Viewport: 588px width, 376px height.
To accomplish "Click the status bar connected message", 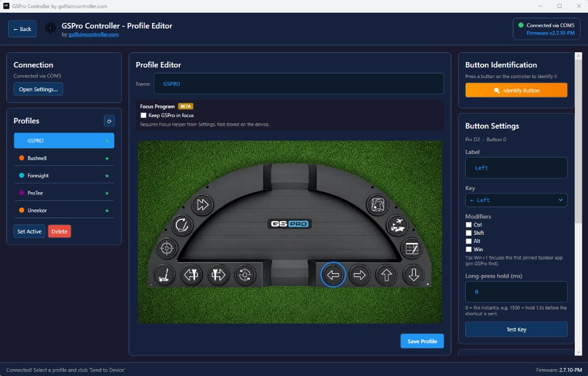I will coord(65,370).
